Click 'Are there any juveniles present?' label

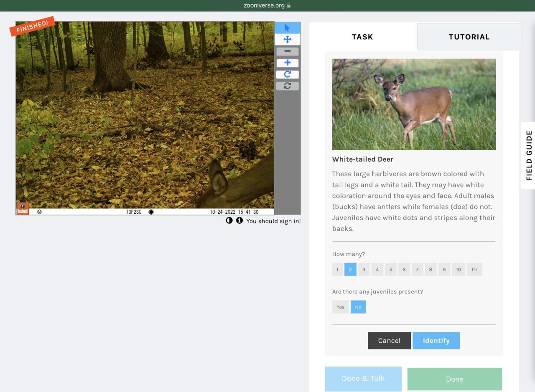click(x=377, y=291)
